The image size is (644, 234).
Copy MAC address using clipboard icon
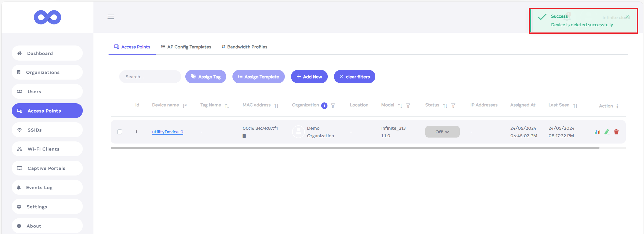(244, 136)
